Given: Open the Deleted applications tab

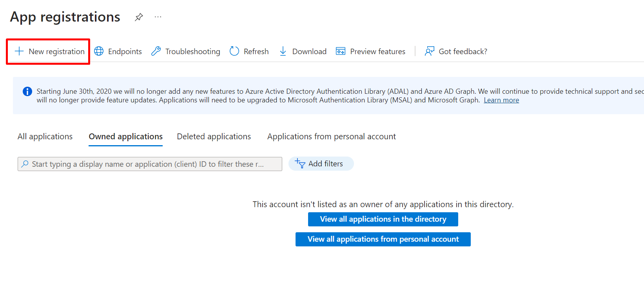Looking at the screenshot, I should [214, 137].
